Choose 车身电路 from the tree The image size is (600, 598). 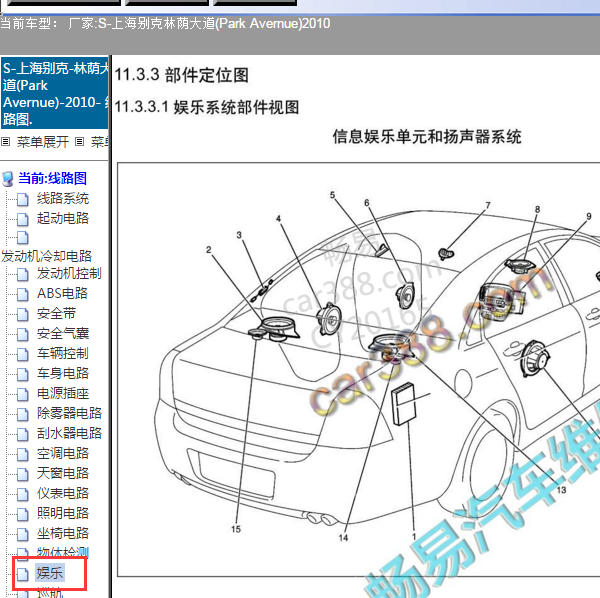[63, 373]
